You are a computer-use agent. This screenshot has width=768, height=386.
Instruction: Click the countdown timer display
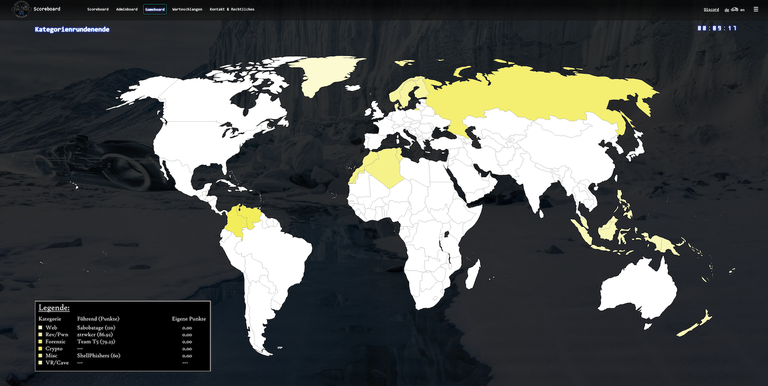point(717,28)
